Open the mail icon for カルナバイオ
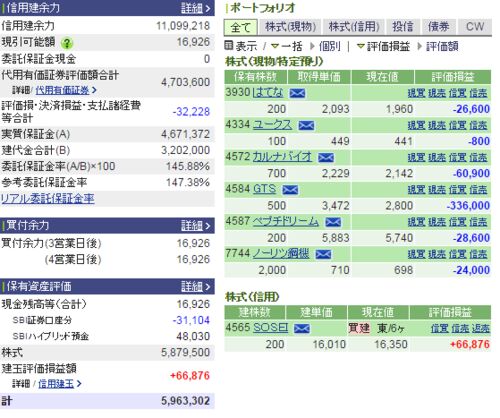This screenshot has height=418, width=500. (326, 157)
